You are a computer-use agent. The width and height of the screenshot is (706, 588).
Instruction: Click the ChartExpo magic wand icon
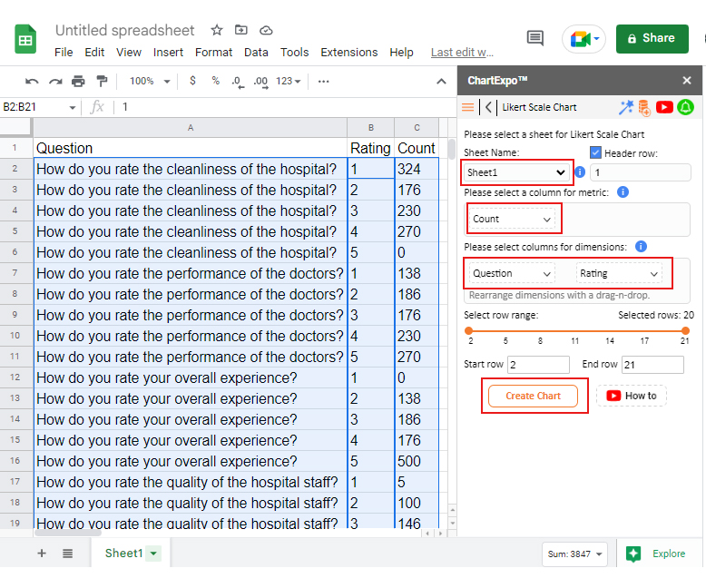tap(626, 107)
